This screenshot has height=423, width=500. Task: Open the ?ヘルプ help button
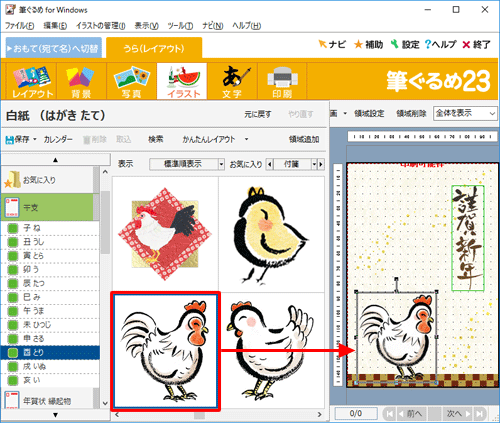click(x=440, y=44)
